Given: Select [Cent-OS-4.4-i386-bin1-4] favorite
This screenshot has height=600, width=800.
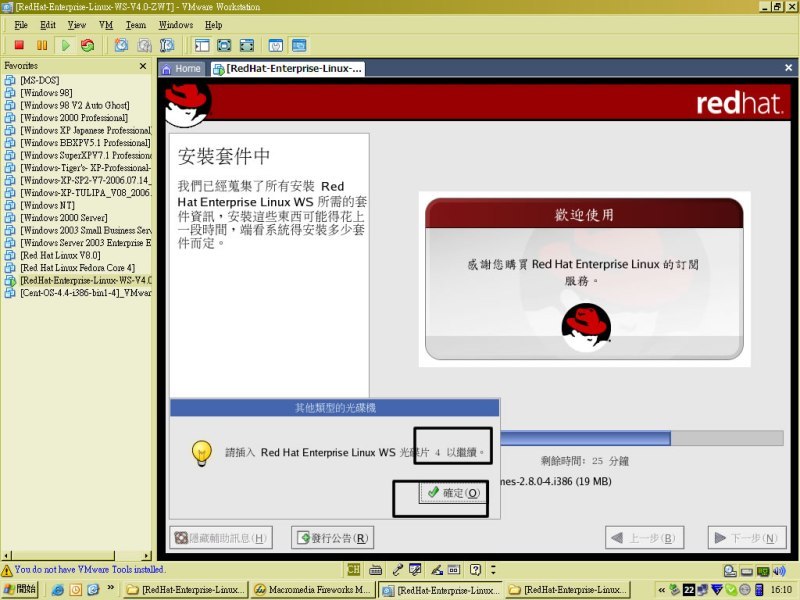Looking at the screenshot, I should [x=78, y=293].
